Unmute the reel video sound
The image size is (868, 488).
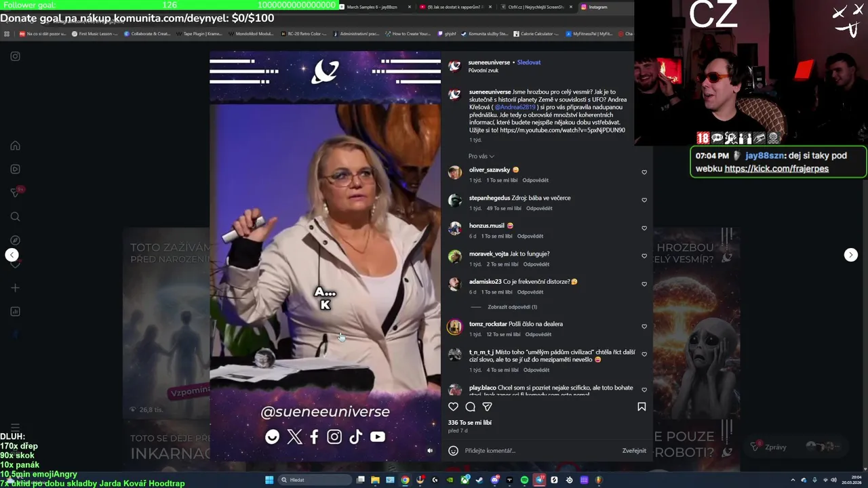coord(429,450)
